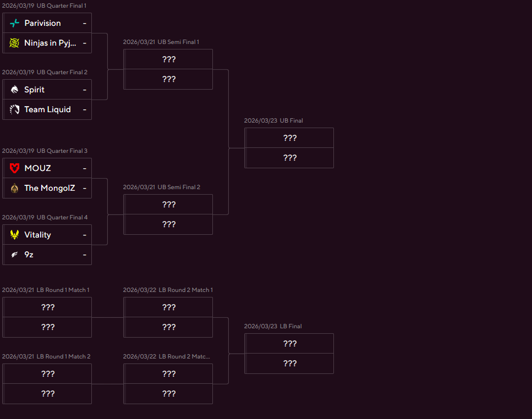Click the UB Semi Final 2 header
Screen dimensions: 532x419
pos(162,187)
